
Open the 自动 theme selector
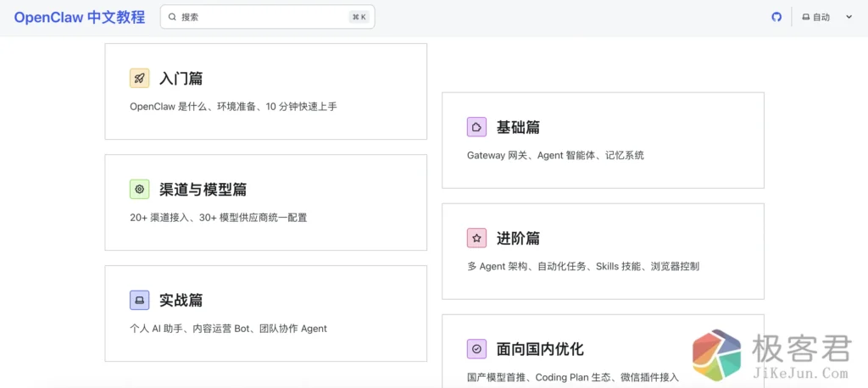[x=816, y=17]
